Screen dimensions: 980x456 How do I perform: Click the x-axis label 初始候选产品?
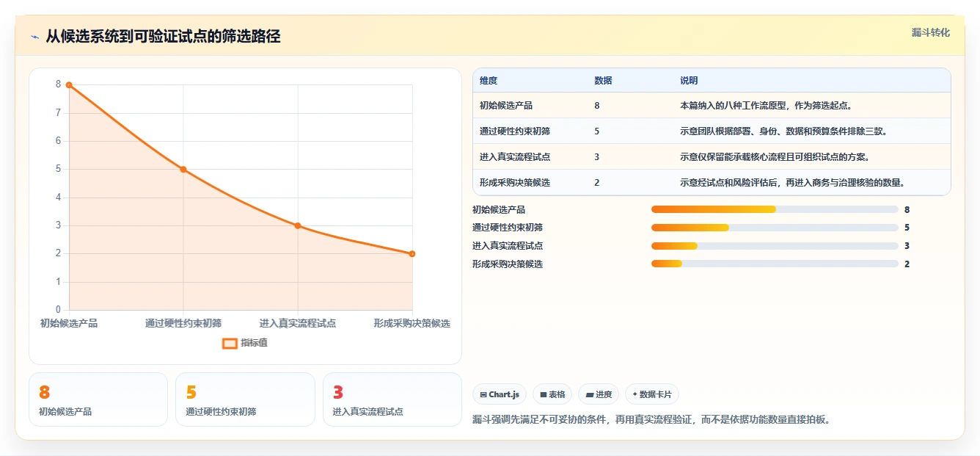pyautogui.click(x=69, y=323)
